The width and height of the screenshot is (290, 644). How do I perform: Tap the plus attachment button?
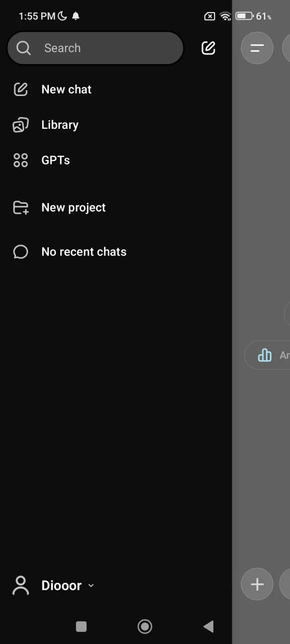tap(257, 584)
